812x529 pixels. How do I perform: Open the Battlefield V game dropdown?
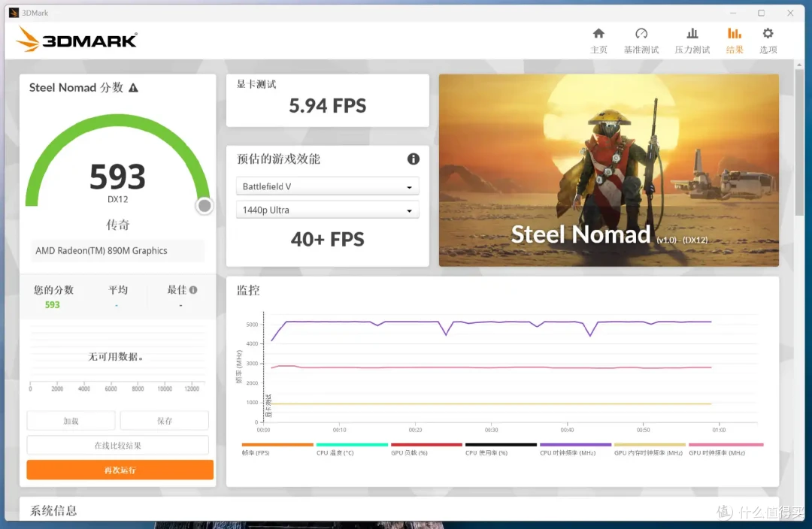coord(327,186)
